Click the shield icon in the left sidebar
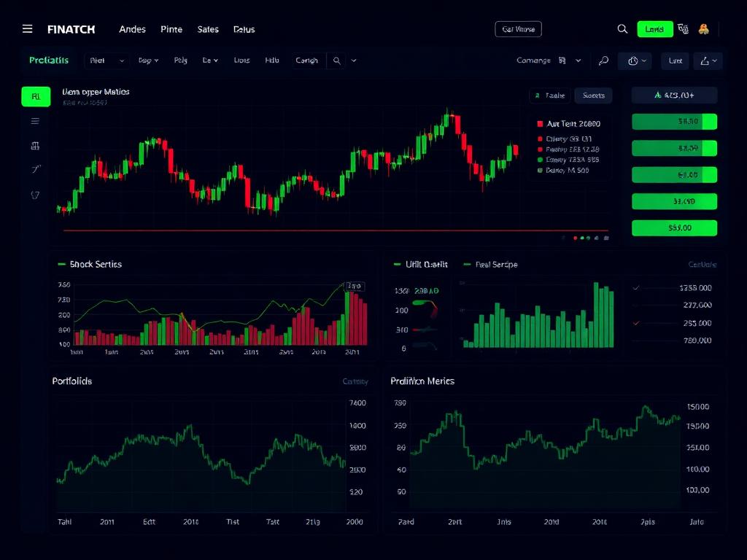Screen dimensions: 747x560 35,195
